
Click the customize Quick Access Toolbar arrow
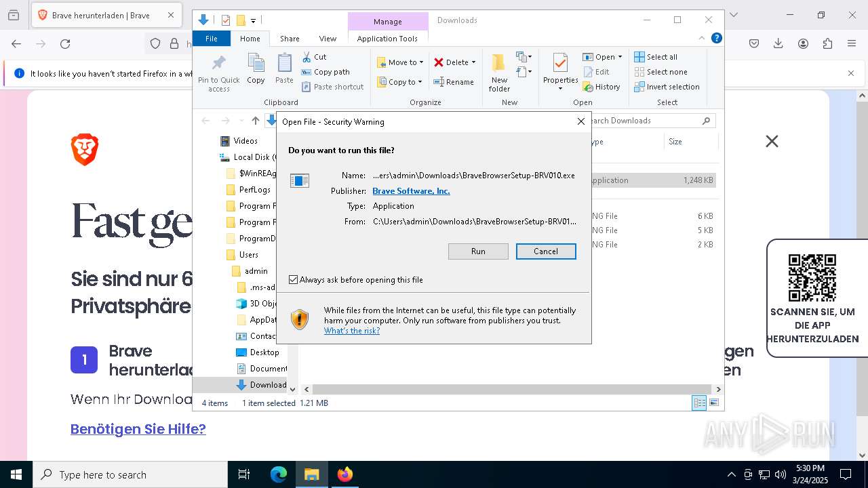pyautogui.click(x=253, y=21)
